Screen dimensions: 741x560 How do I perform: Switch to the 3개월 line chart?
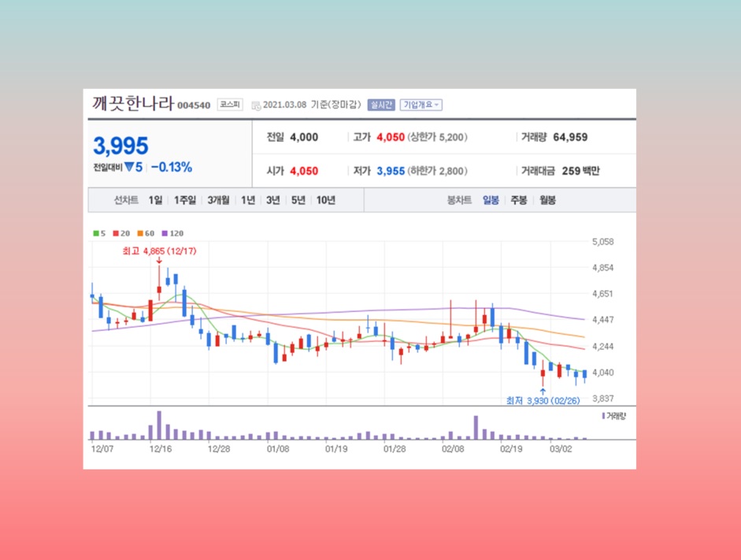tap(218, 200)
